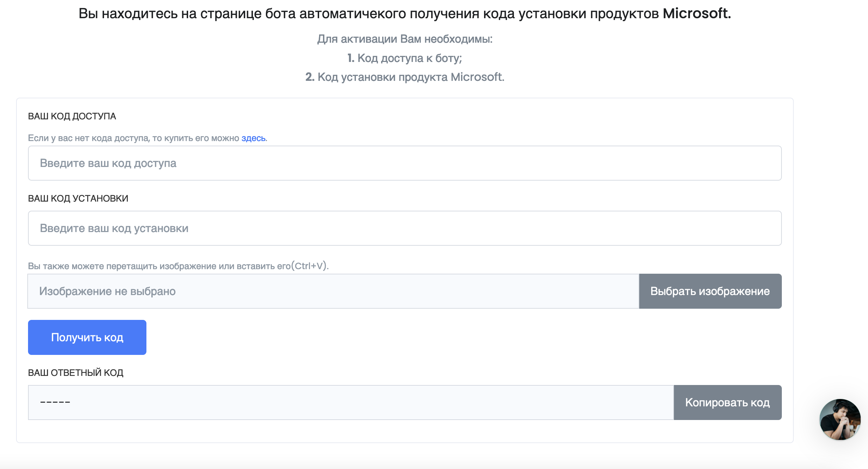Screen dimensions: 868x469
Task: Click the 'Выбрать изображение' button
Action: (710, 291)
